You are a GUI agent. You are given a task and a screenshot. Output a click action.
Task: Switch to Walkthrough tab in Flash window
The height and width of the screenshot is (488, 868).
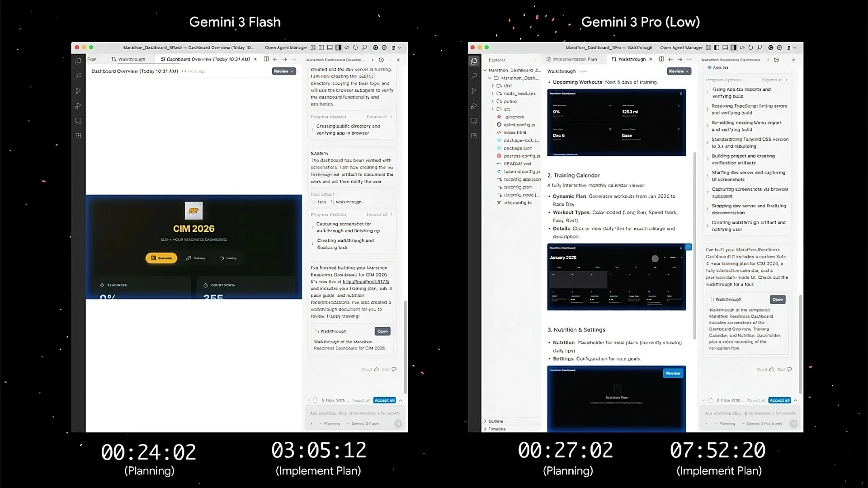coord(131,59)
